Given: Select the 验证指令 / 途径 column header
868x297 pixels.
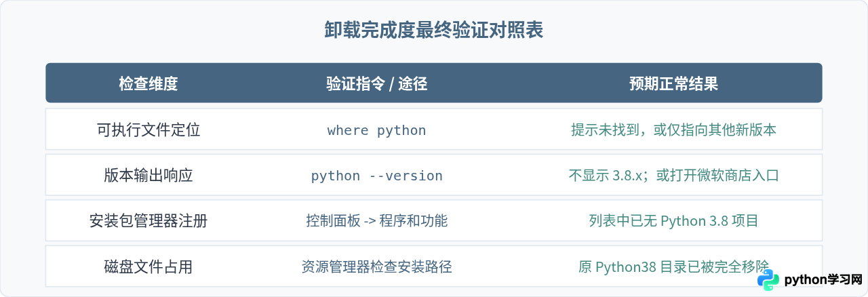Looking at the screenshot, I should point(376,83).
